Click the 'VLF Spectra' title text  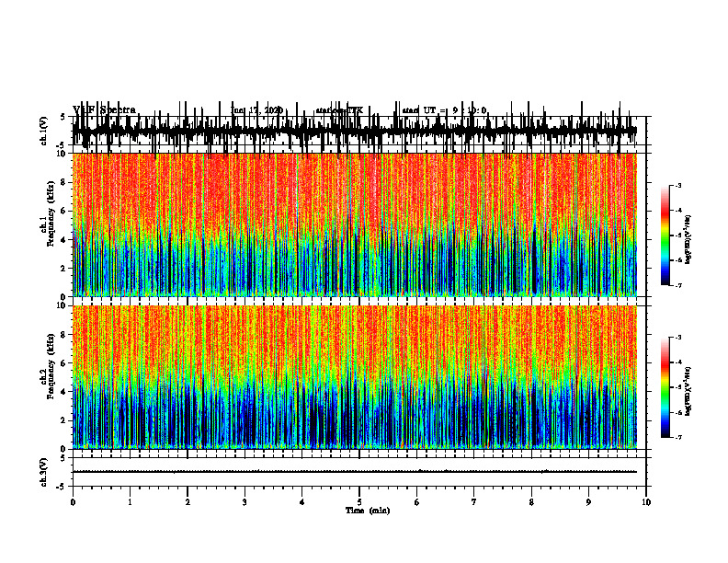coord(104,109)
